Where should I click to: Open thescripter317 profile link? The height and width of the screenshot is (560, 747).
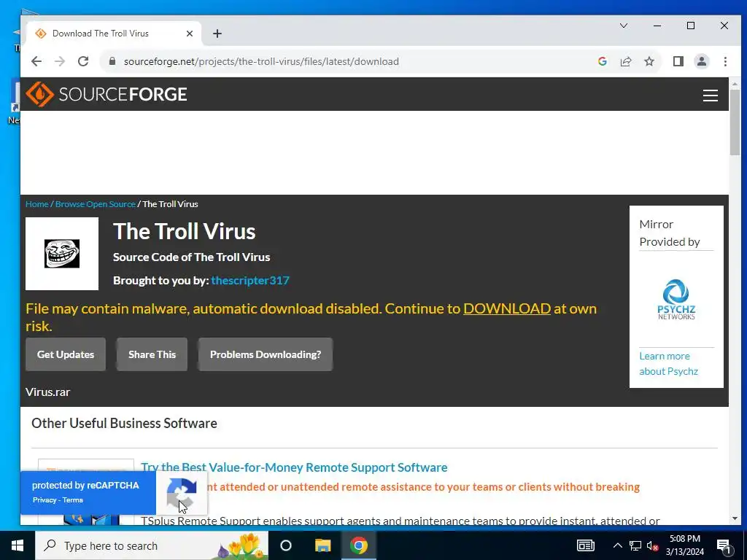click(250, 281)
